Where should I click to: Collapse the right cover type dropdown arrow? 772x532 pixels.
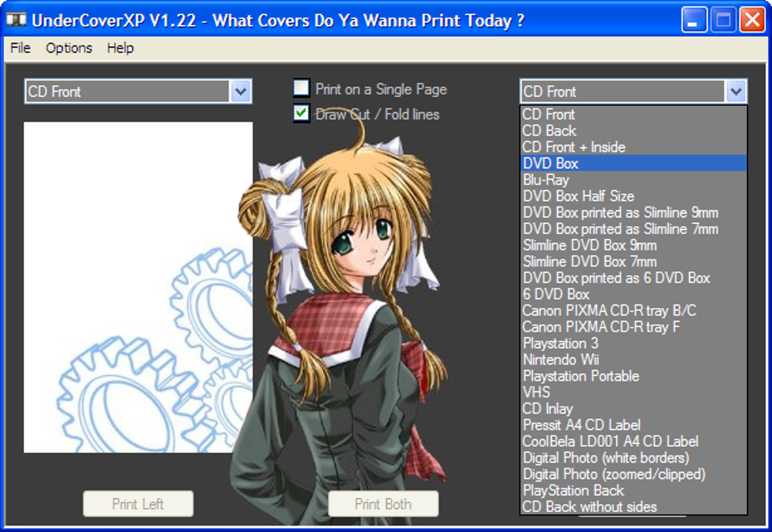pyautogui.click(x=736, y=92)
